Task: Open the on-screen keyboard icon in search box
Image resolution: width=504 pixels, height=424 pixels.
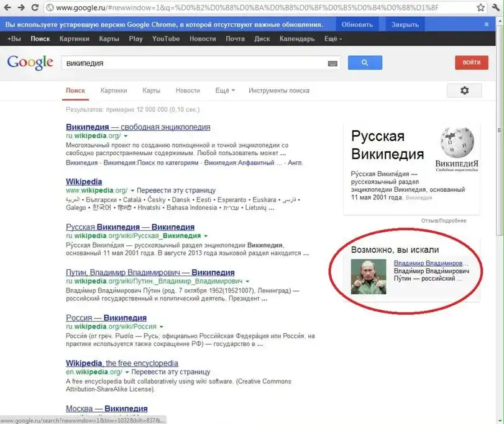Action: [332, 63]
